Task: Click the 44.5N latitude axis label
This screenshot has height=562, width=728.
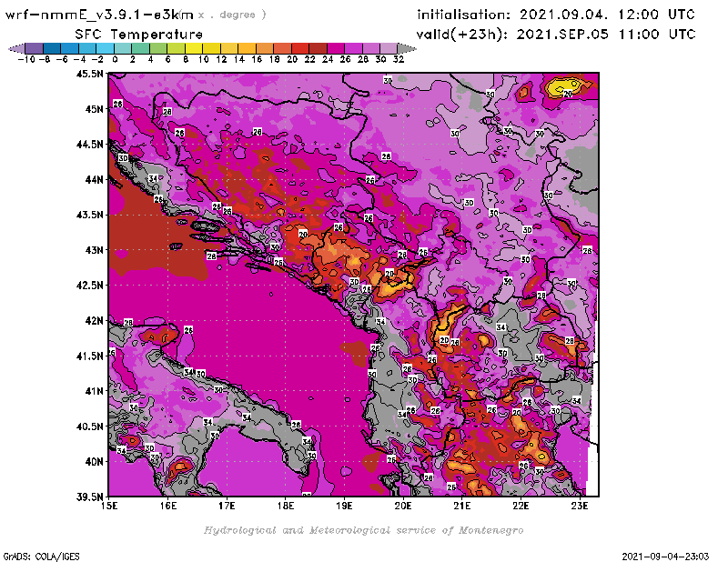Action: 89,144
